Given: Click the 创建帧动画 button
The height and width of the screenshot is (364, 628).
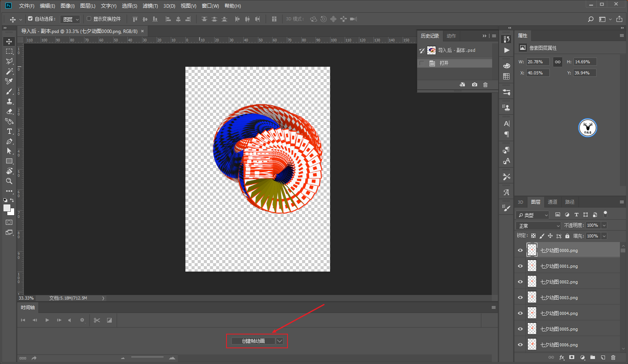Looking at the screenshot, I should click(x=253, y=341).
